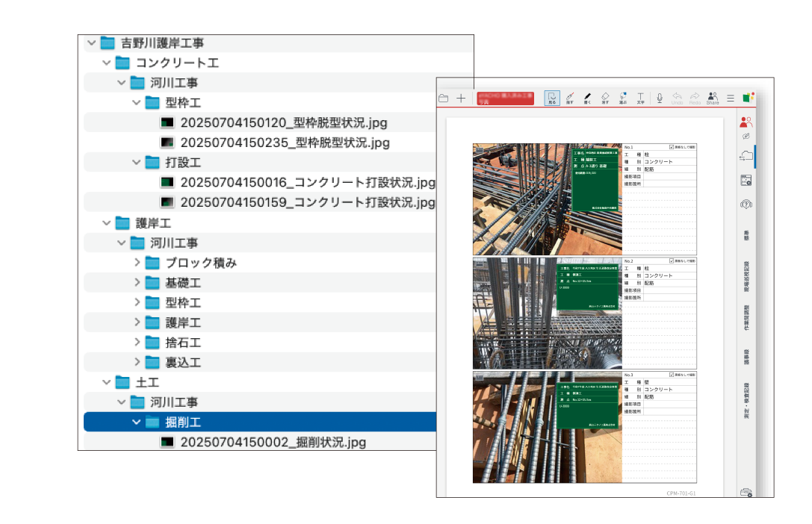Add a new page with plus button
Viewport: 812px width, 524px height.
coord(460,98)
